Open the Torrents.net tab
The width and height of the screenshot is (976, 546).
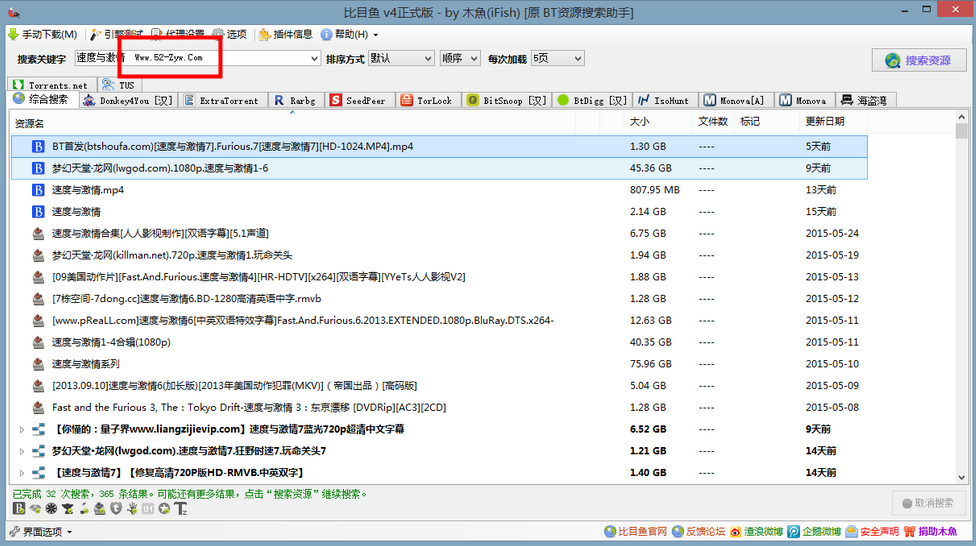[x=50, y=86]
